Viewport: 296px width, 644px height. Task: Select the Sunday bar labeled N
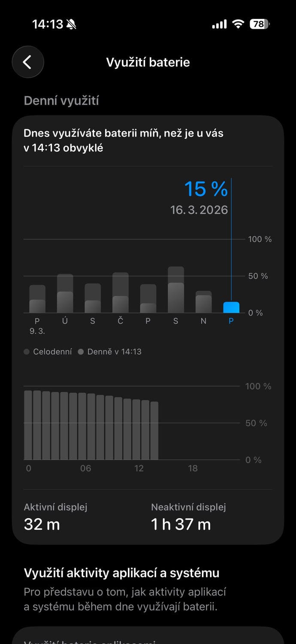[x=203, y=302]
